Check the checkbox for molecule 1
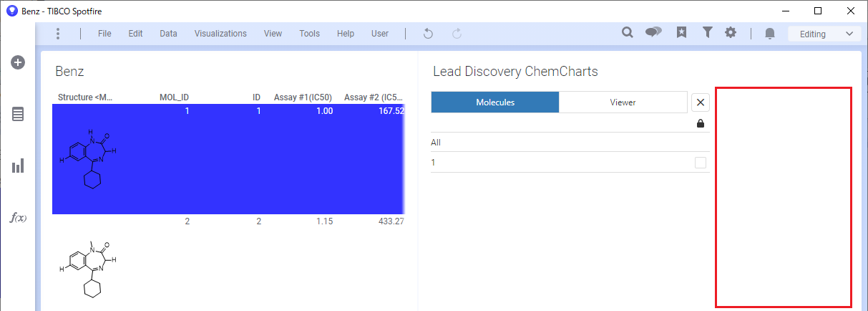Screen dimensions: 868x311 (701, 163)
